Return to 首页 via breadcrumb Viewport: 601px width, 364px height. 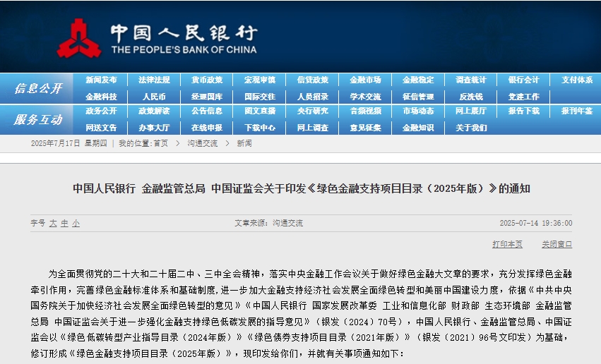(160, 143)
